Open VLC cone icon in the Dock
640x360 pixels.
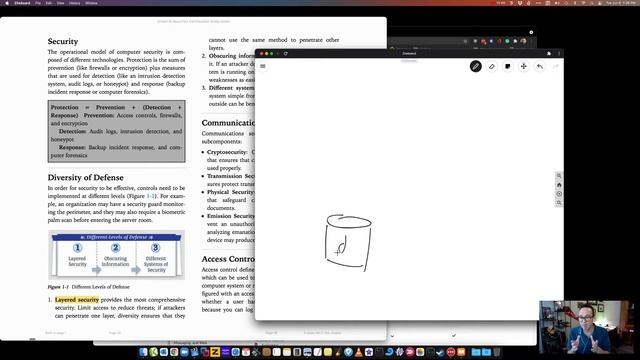click(x=358, y=352)
